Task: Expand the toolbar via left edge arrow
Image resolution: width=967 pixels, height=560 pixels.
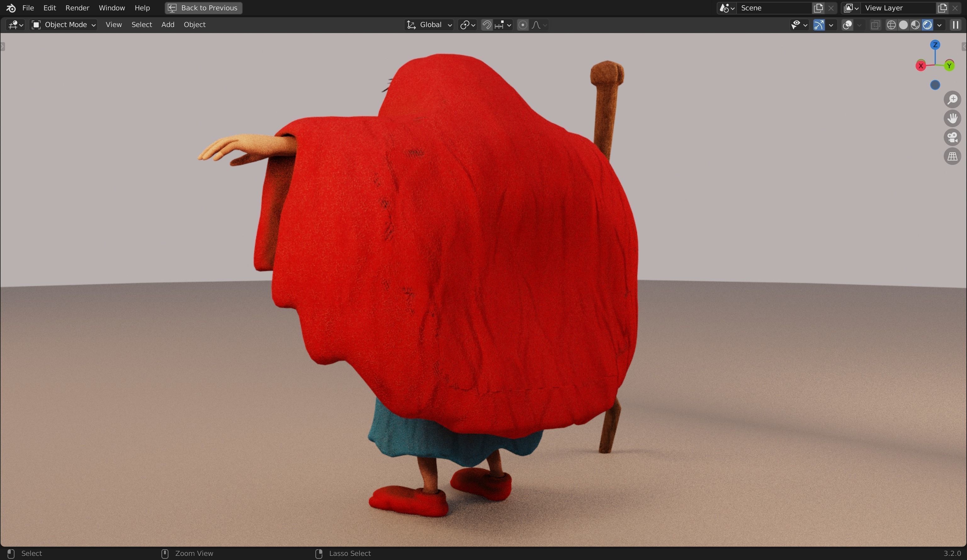Action: tap(3, 47)
